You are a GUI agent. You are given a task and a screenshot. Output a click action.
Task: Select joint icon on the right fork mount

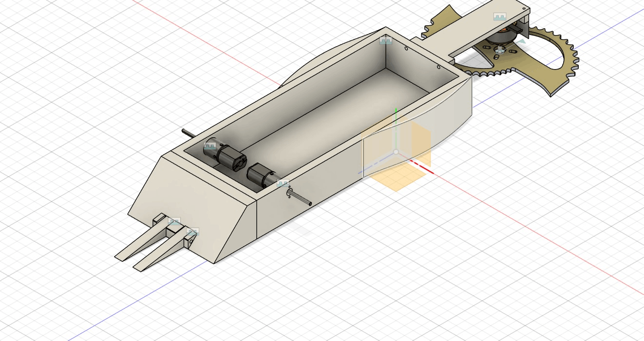193,232
